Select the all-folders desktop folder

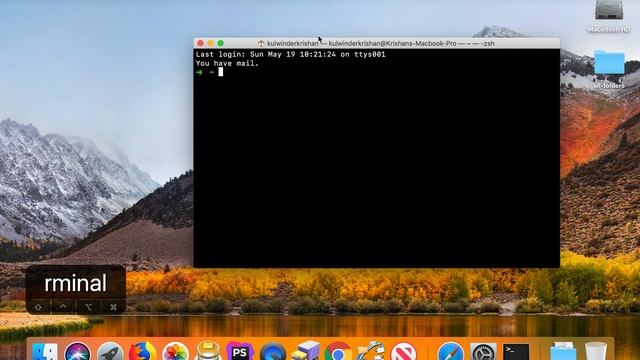pos(609,68)
